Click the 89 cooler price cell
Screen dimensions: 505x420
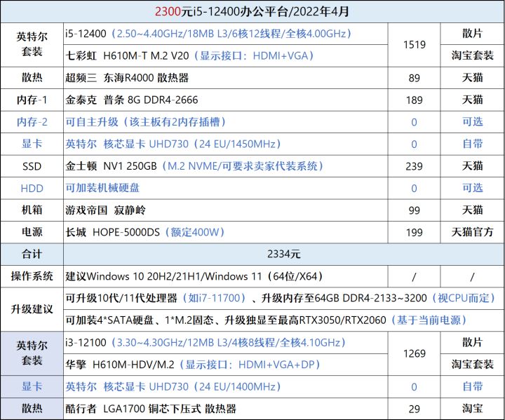point(415,78)
